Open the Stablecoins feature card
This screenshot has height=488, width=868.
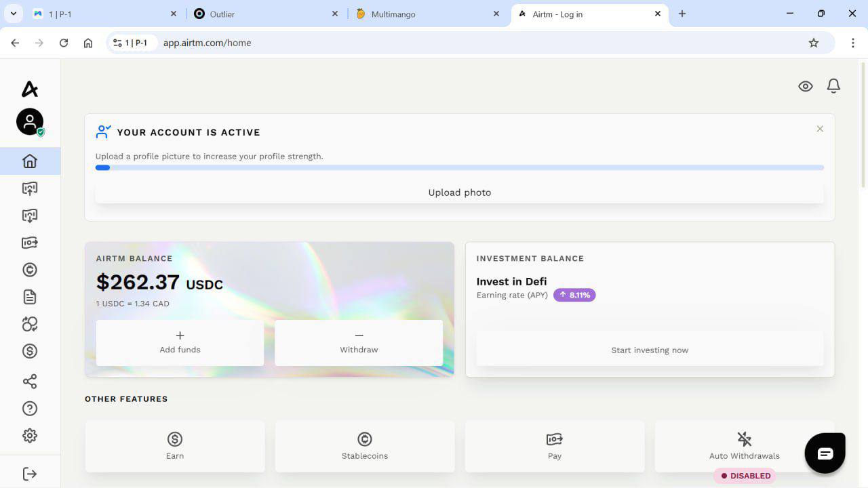coord(365,446)
